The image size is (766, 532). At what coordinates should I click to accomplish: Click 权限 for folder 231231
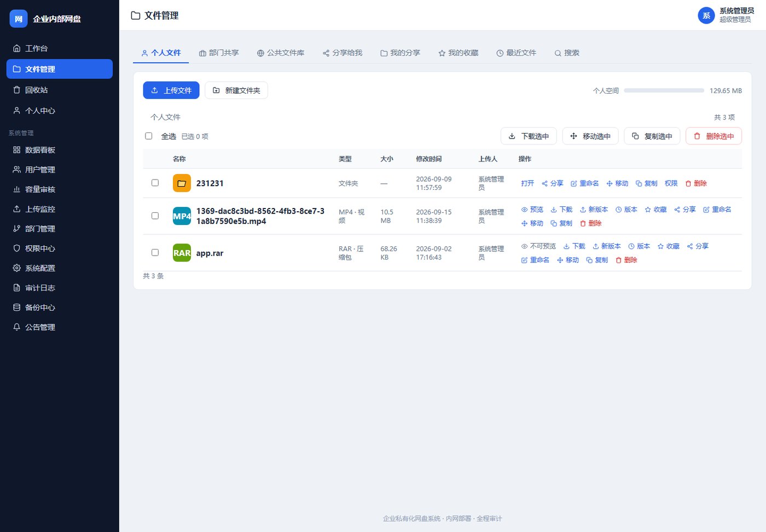671,183
